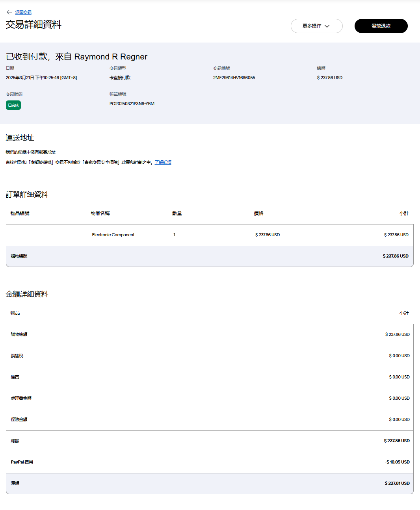420x510 pixels.
Task: Click the 數量 column header
Action: click(177, 213)
